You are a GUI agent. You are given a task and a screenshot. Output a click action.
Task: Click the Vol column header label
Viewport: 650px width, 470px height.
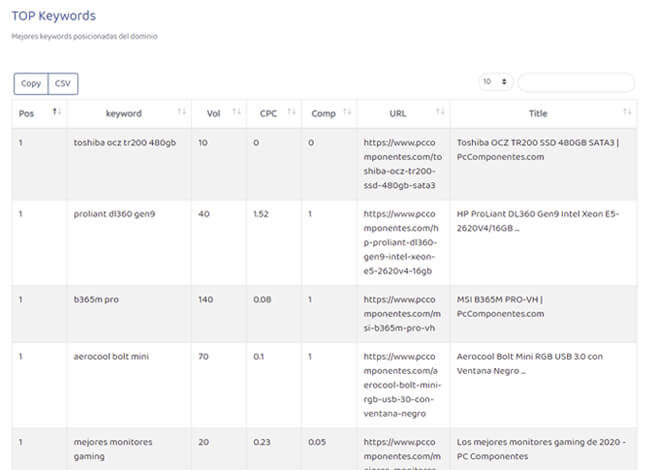(x=213, y=114)
